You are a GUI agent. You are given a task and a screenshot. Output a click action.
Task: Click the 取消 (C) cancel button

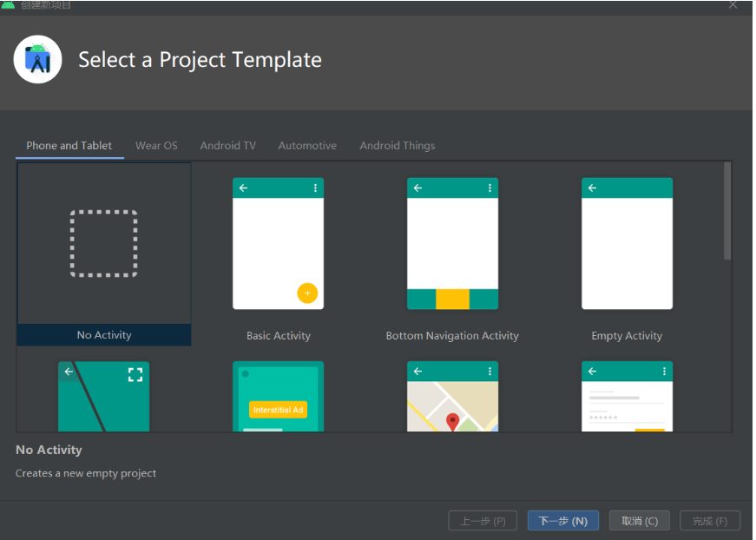coord(640,521)
